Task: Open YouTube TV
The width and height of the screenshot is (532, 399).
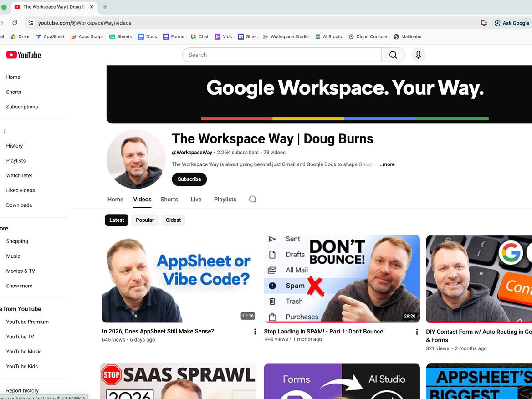Action: [x=20, y=337]
